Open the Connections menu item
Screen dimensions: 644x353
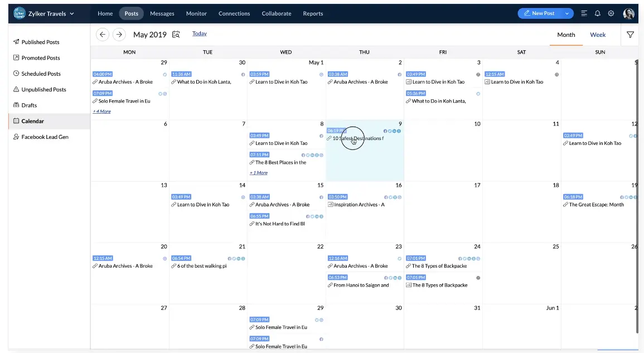coord(234,13)
